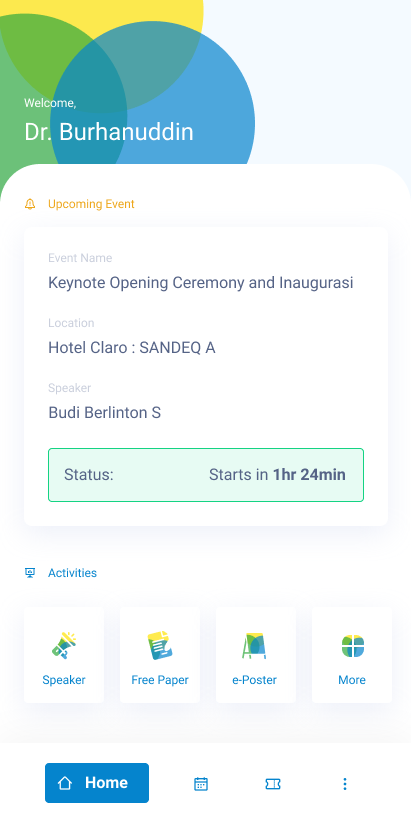Tap the bell icon beside Upcoming Event
Viewport: 411px width, 823px height.
coord(30,204)
